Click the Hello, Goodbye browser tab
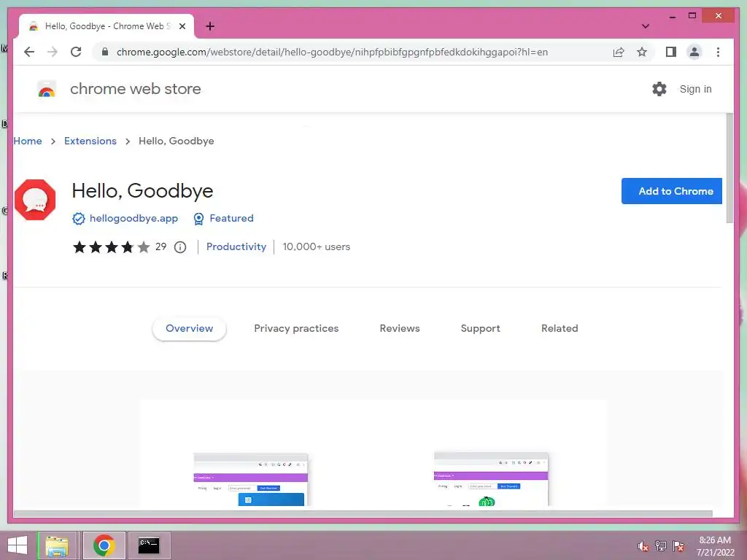The image size is (747, 560). (x=107, y=26)
